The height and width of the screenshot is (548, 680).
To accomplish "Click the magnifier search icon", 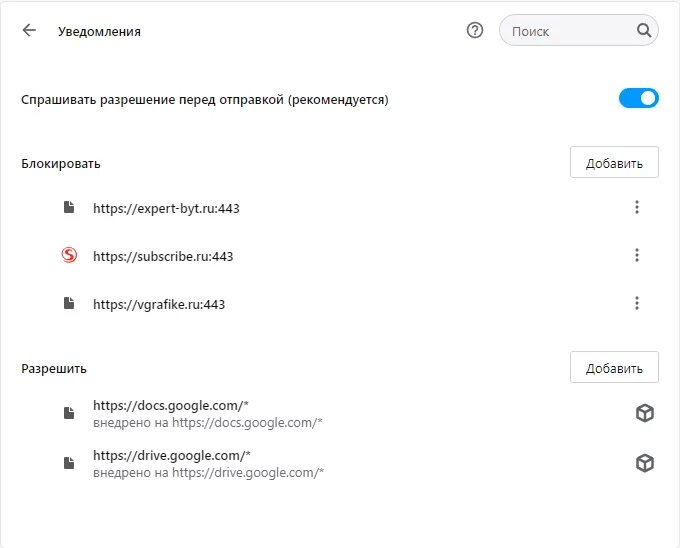I will tap(644, 30).
